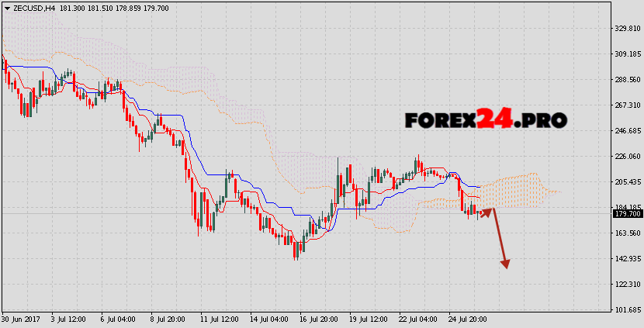Click the 101.685 price axis label

click(627, 309)
